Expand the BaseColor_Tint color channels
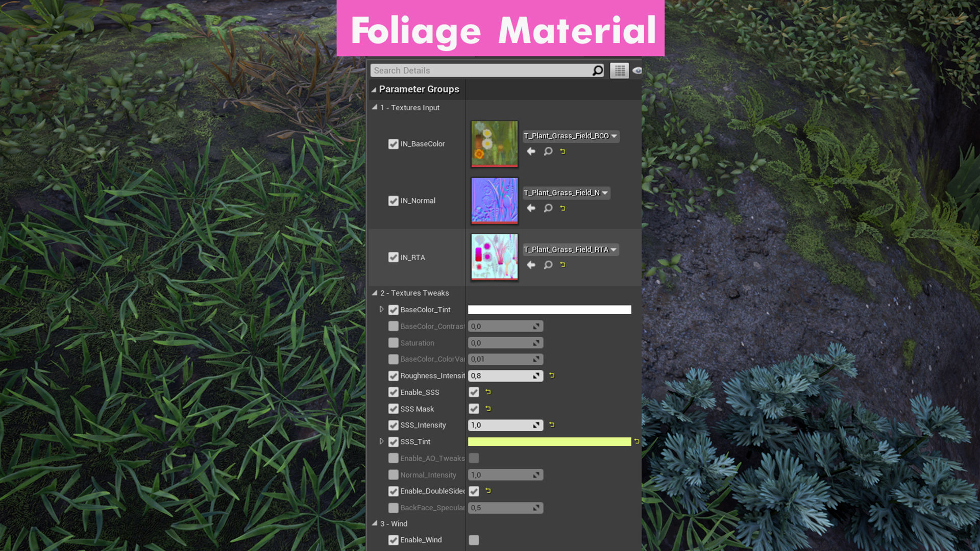 [381, 310]
